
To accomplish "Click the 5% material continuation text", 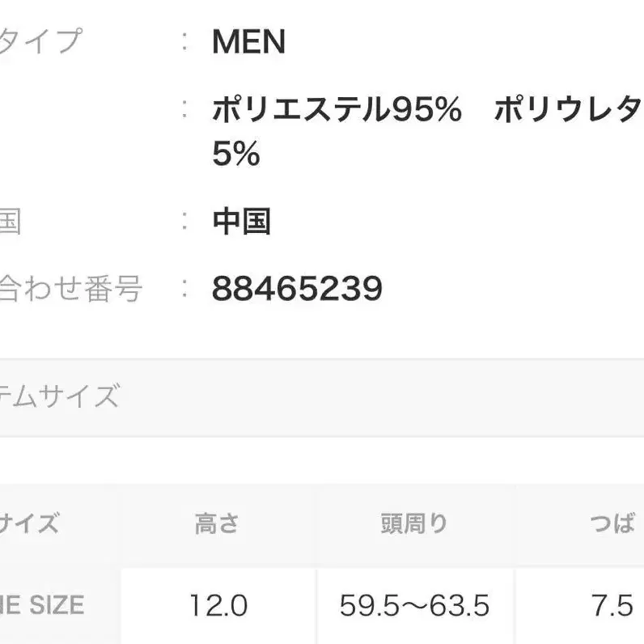I will [235, 153].
